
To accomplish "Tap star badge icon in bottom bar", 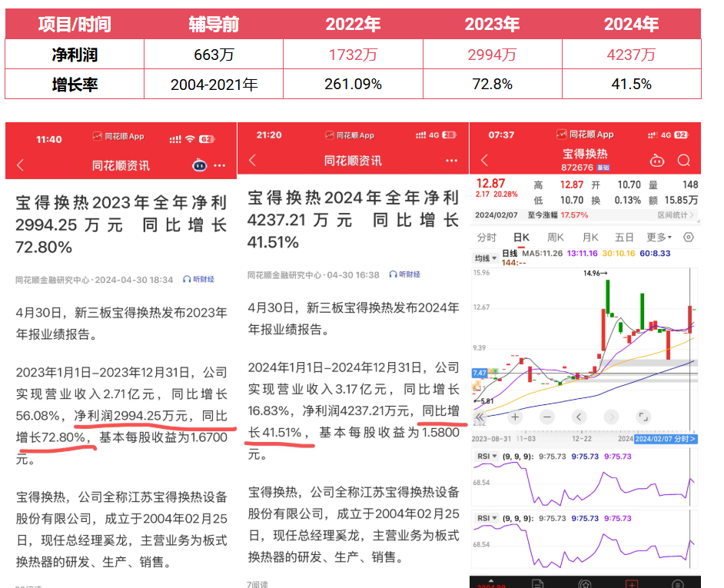I will tap(585, 584).
